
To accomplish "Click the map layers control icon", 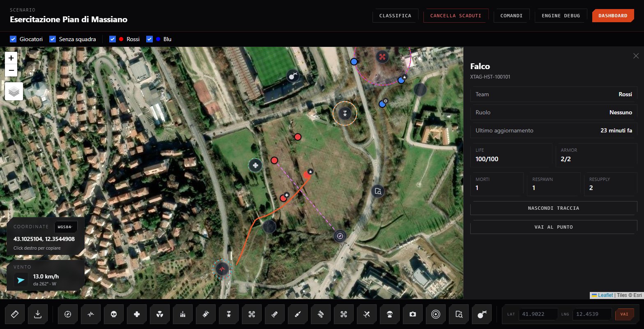I will [x=14, y=91].
